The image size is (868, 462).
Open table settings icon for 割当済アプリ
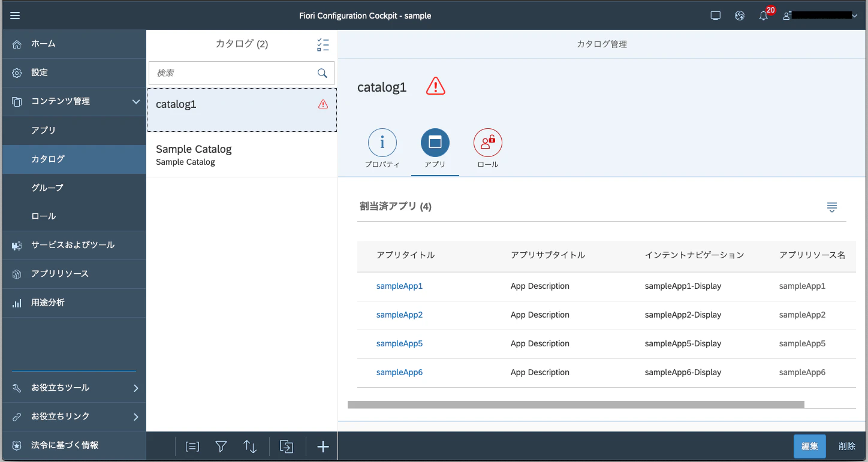click(x=831, y=207)
